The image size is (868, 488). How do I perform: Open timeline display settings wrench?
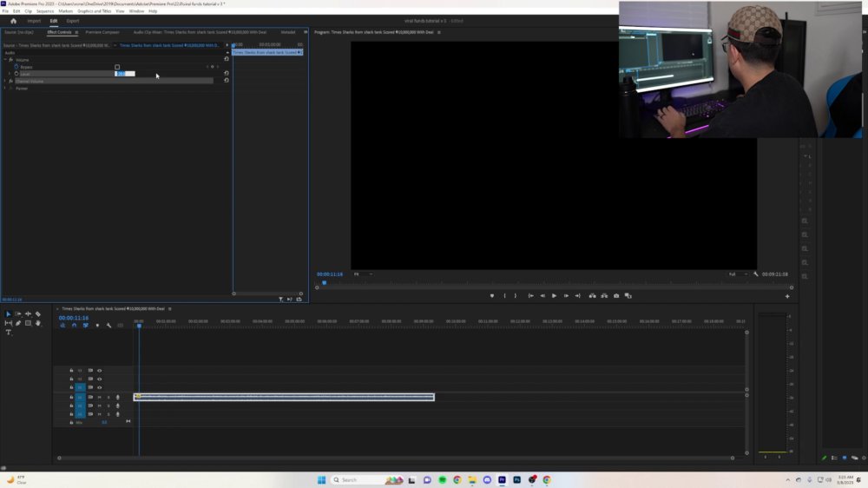click(109, 326)
